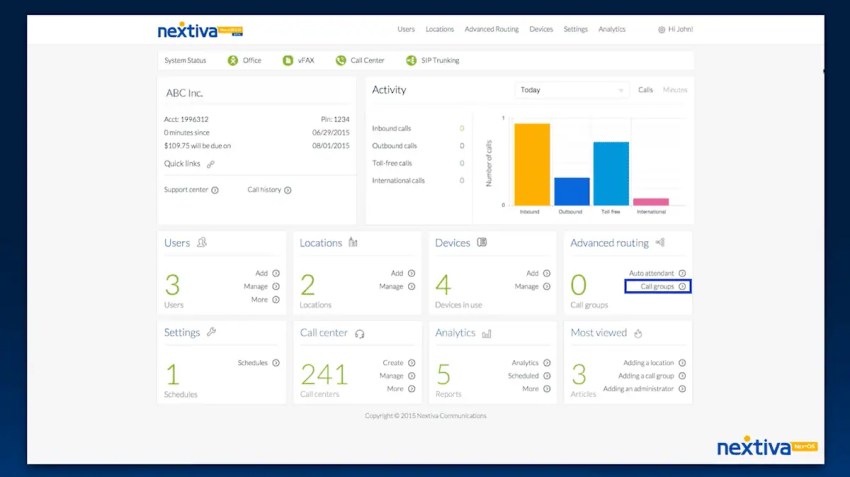Screen dimensions: 850x477
Task: Click the Devices card title
Action: pos(453,243)
